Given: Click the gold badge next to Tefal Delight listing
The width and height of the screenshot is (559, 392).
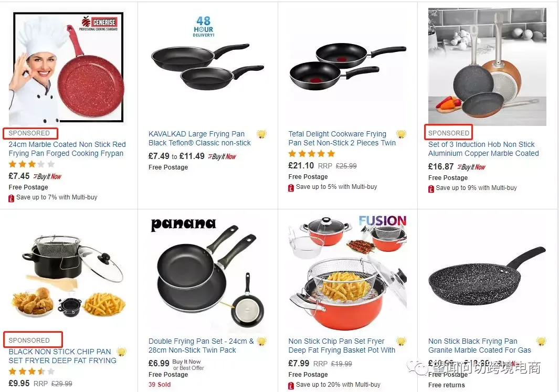Looking at the screenshot, I should pyautogui.click(x=402, y=134).
